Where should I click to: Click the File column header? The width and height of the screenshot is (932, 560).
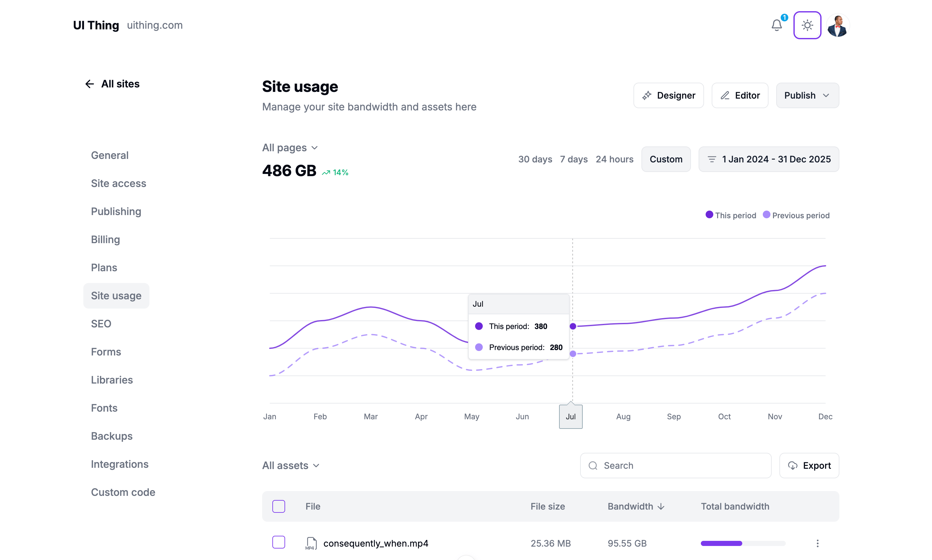tap(313, 506)
